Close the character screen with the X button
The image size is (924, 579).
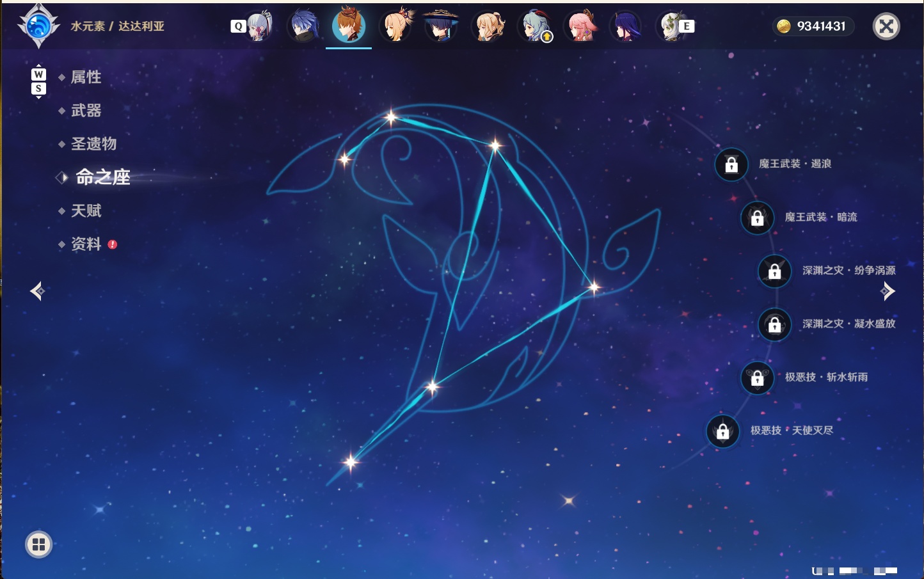(x=886, y=26)
